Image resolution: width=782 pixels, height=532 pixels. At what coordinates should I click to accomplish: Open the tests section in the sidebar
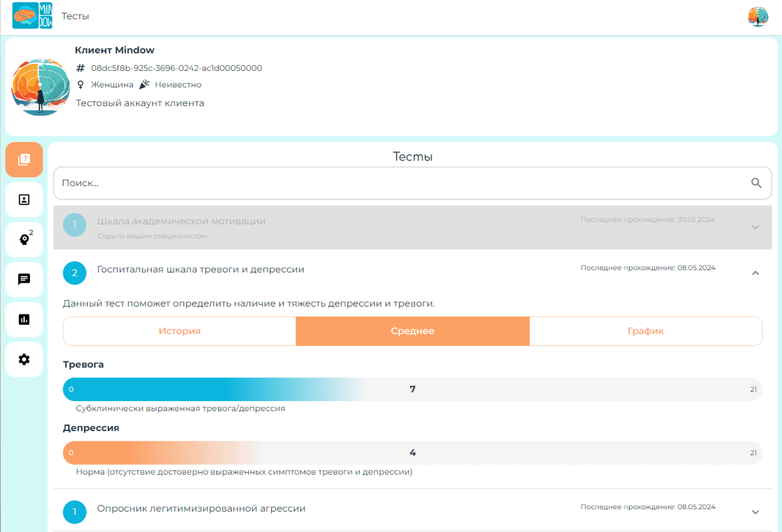(24, 160)
